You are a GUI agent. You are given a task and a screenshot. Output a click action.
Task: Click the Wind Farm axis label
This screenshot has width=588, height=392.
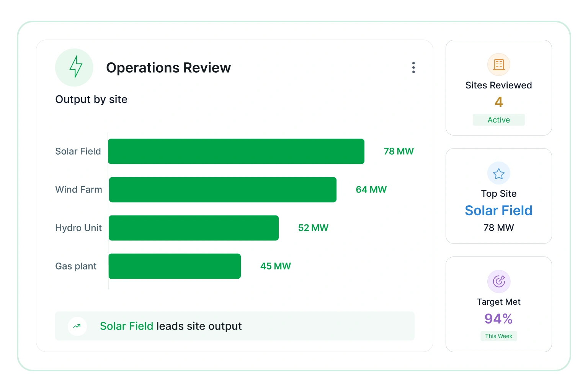click(78, 189)
